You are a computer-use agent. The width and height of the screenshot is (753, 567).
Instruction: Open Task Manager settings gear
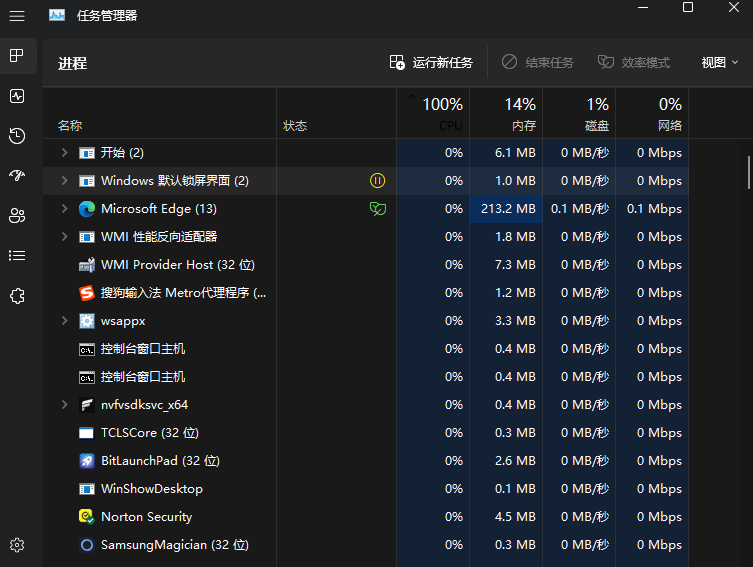pyautogui.click(x=17, y=545)
